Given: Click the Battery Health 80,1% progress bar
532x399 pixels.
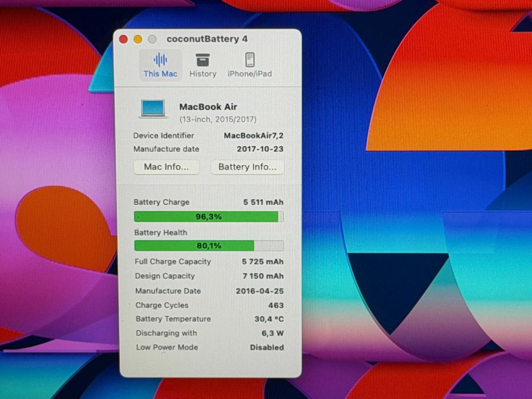Looking at the screenshot, I should click(x=209, y=245).
